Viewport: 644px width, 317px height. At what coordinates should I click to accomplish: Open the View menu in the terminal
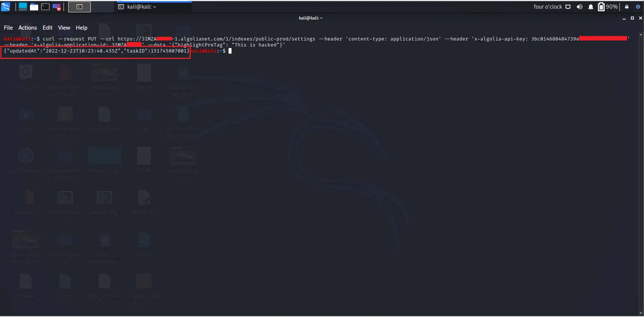pos(64,28)
